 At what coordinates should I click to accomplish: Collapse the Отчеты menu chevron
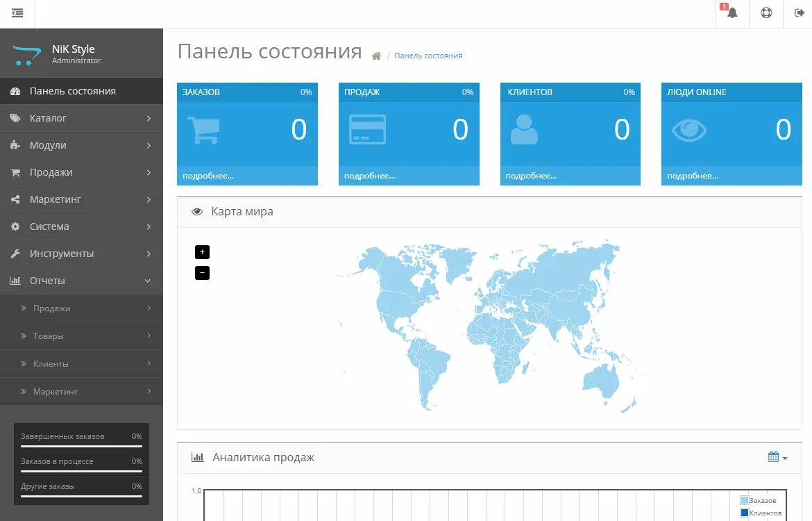click(x=148, y=281)
